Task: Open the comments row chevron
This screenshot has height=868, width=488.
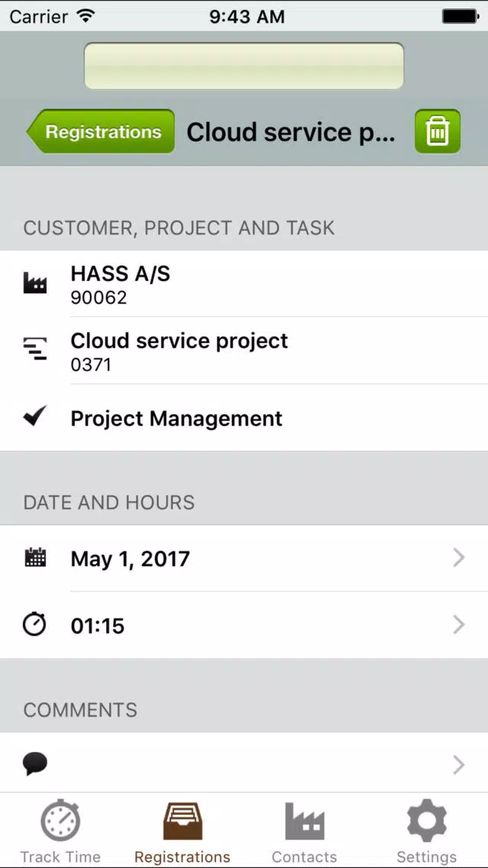Action: click(x=458, y=765)
